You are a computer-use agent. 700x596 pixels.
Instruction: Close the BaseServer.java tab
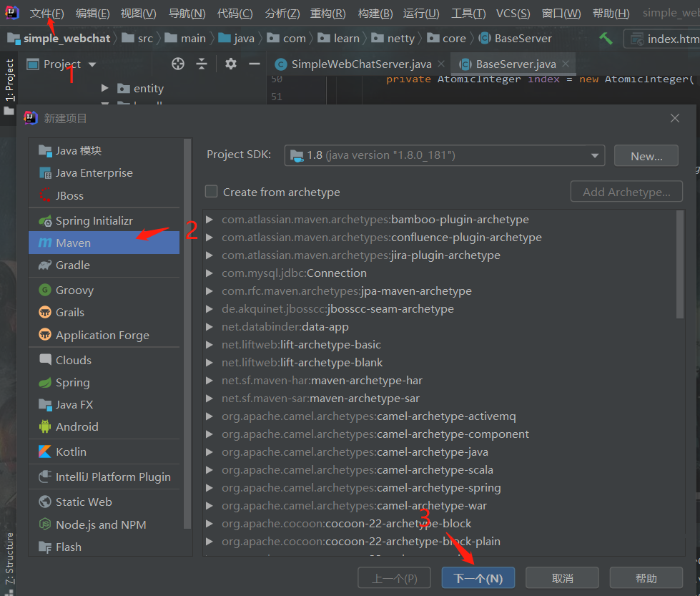tap(566, 64)
